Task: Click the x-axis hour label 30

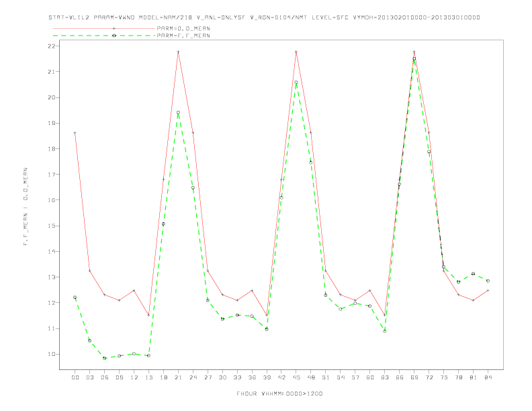Action: [222, 377]
